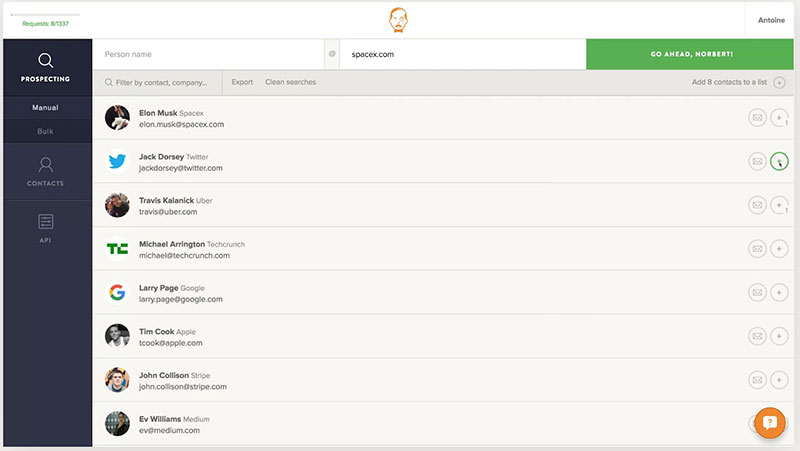Select email larry.page@google.com
Image resolution: width=800 pixels, height=451 pixels.
point(181,299)
